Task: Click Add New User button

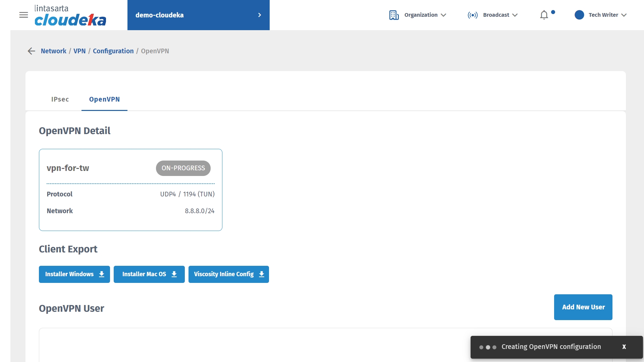Action: point(583,307)
